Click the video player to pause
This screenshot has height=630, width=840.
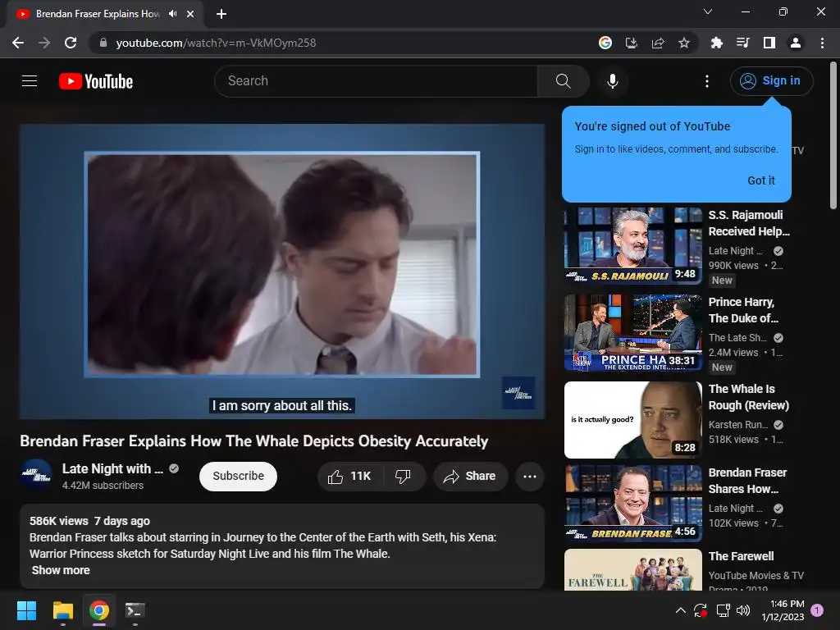coord(282,271)
